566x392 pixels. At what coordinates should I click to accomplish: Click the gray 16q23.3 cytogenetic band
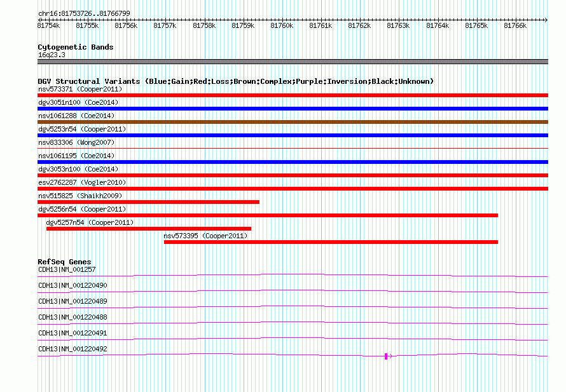[293, 62]
